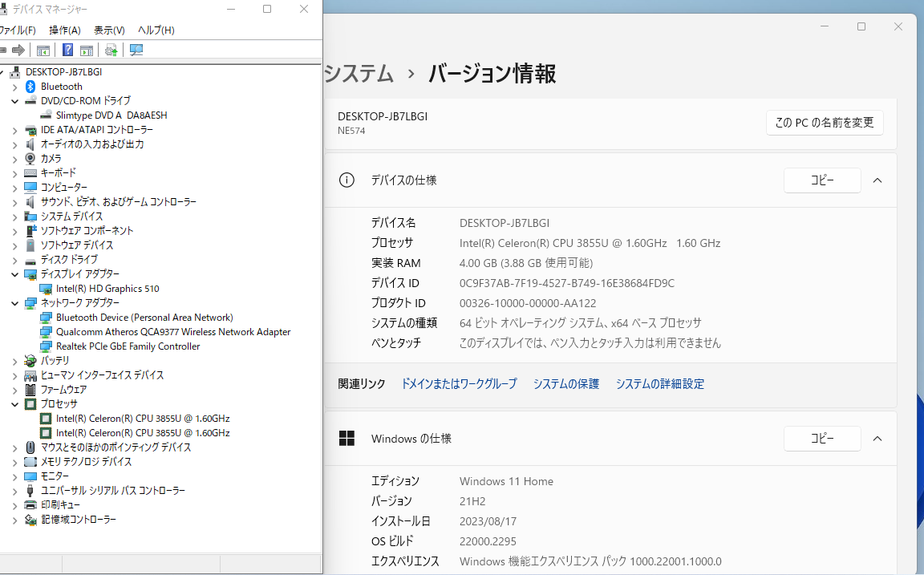Image resolution: width=924 pixels, height=575 pixels.
Task: Click the storage controller (記憶域コントローラー) icon
Action: coord(30,520)
